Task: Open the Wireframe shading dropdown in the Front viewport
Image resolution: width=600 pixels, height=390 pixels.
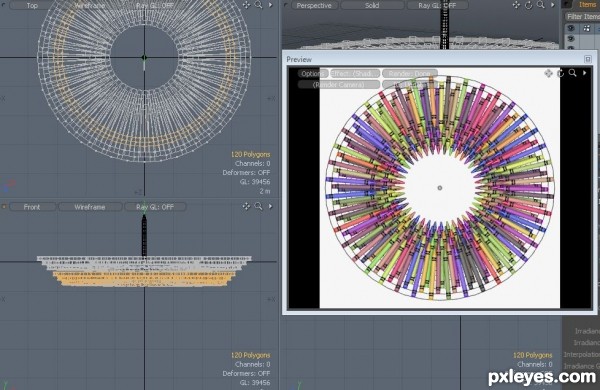Action: (90, 207)
